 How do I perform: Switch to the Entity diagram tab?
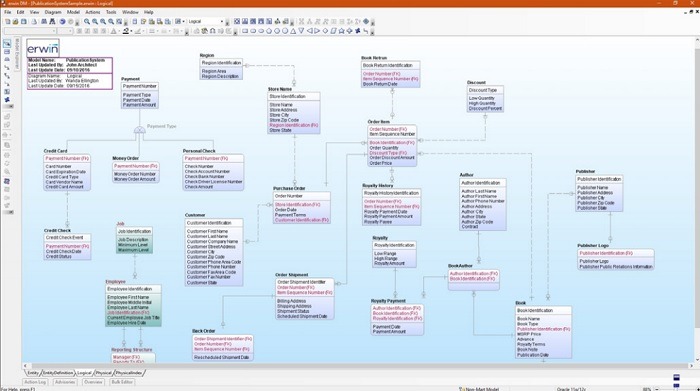tap(33, 373)
